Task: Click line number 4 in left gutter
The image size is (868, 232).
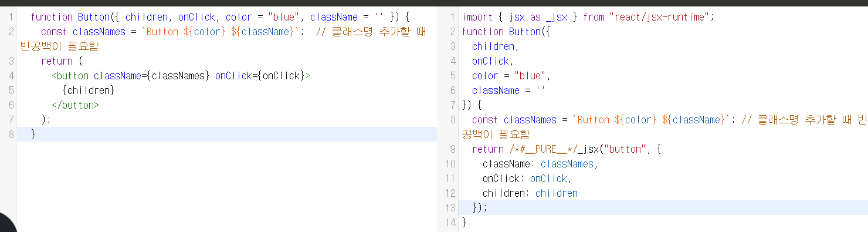Action: 11,76
